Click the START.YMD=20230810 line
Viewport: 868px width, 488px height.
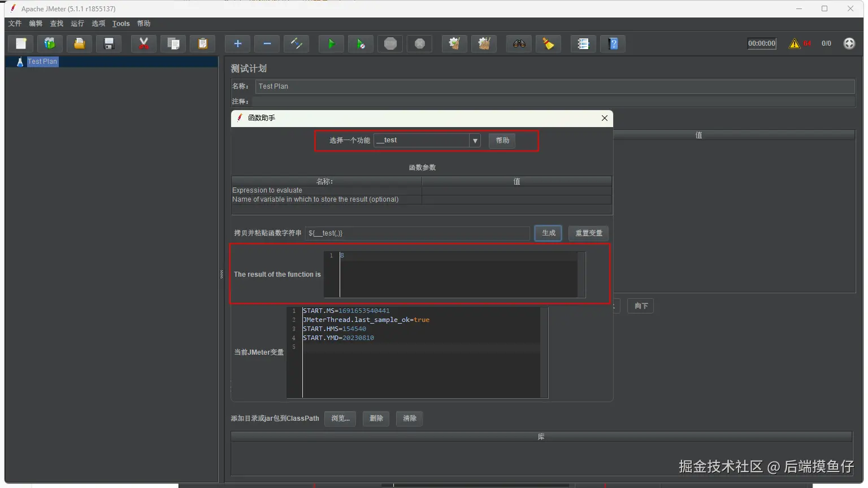click(x=338, y=338)
